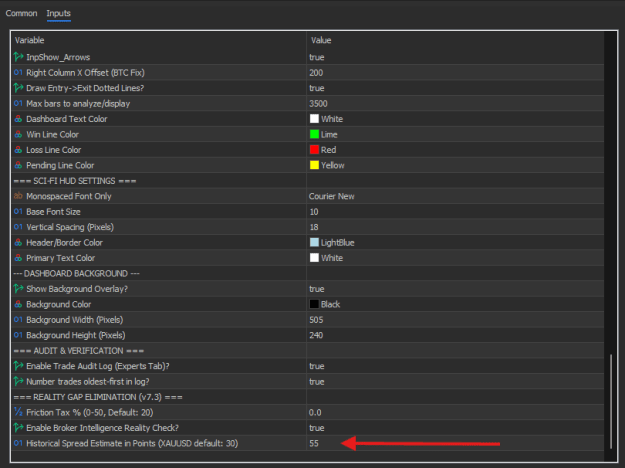This screenshot has height=468, width=625.
Task: Open the Red Loss Line Color swatch
Action: click(x=314, y=150)
